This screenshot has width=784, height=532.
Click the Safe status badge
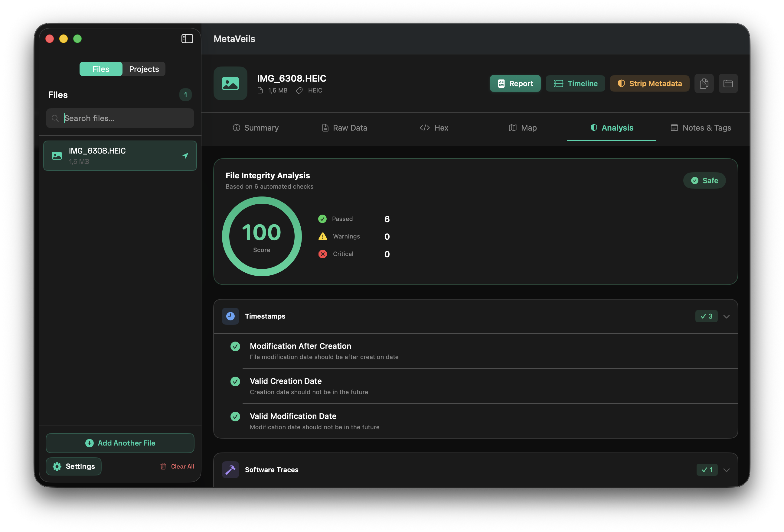point(704,181)
